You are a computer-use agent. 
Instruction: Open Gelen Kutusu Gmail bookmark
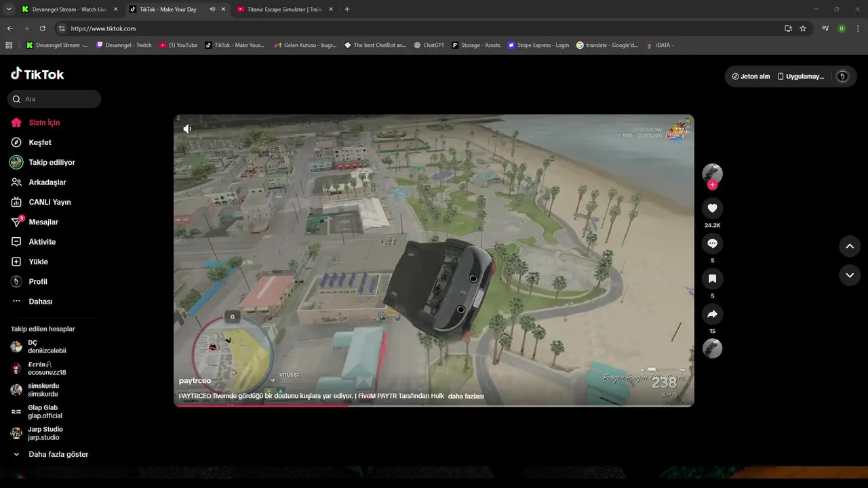click(x=305, y=45)
